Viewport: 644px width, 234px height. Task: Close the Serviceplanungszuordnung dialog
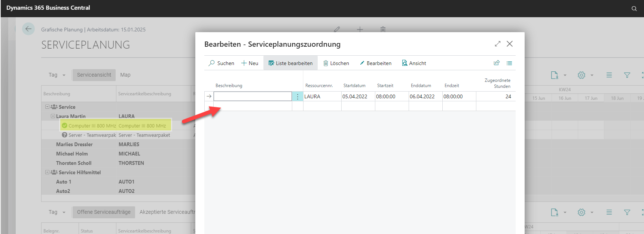510,44
